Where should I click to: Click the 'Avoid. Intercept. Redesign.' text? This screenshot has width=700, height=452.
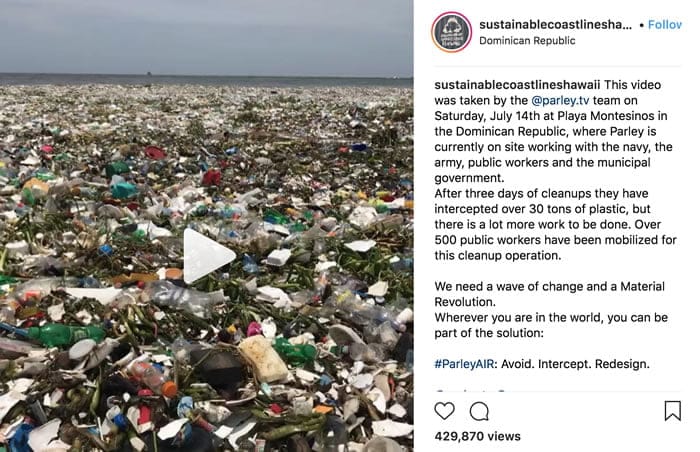pos(575,364)
